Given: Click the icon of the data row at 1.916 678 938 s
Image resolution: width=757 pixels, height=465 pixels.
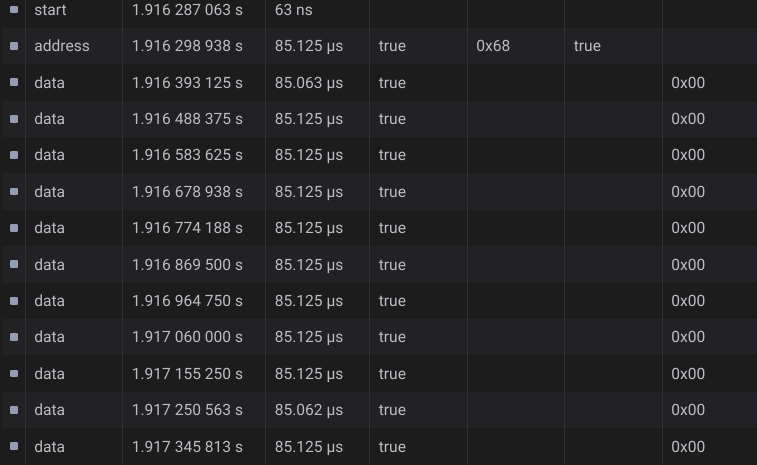Looking at the screenshot, I should coord(14,192).
